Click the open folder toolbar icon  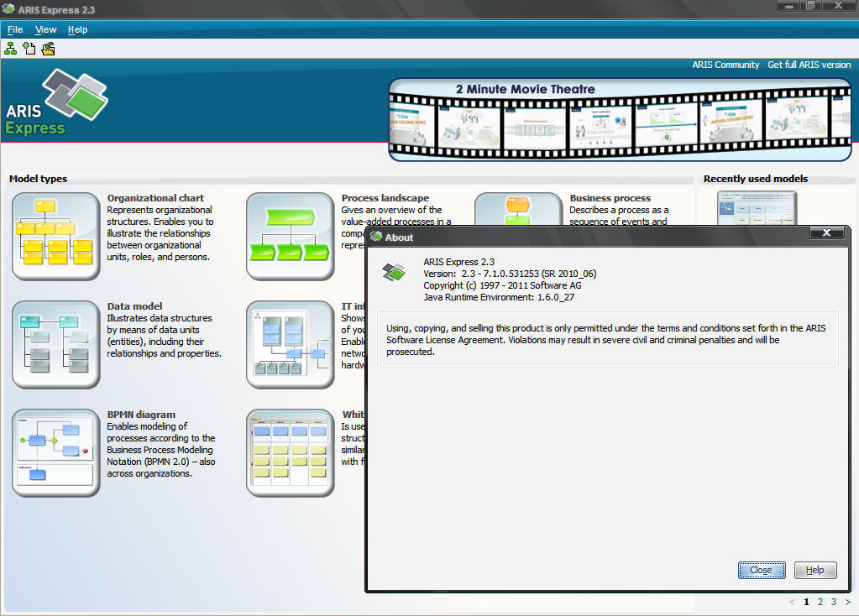[48, 49]
